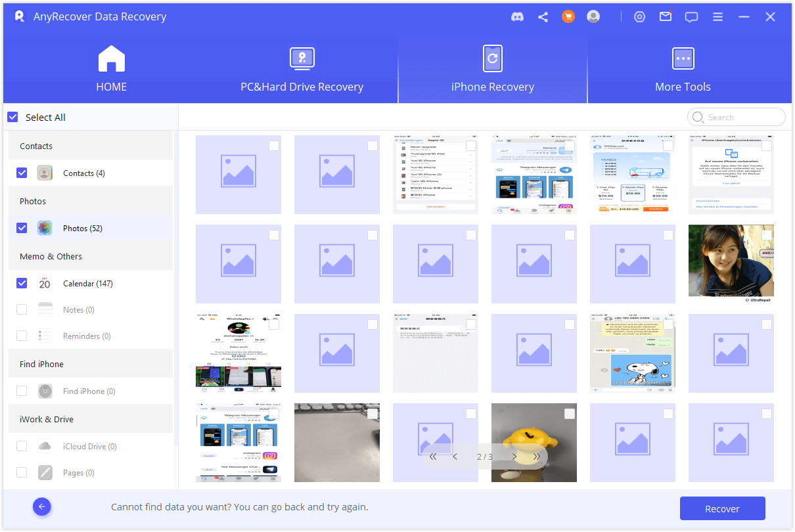Go to the next page arrow

coord(514,456)
